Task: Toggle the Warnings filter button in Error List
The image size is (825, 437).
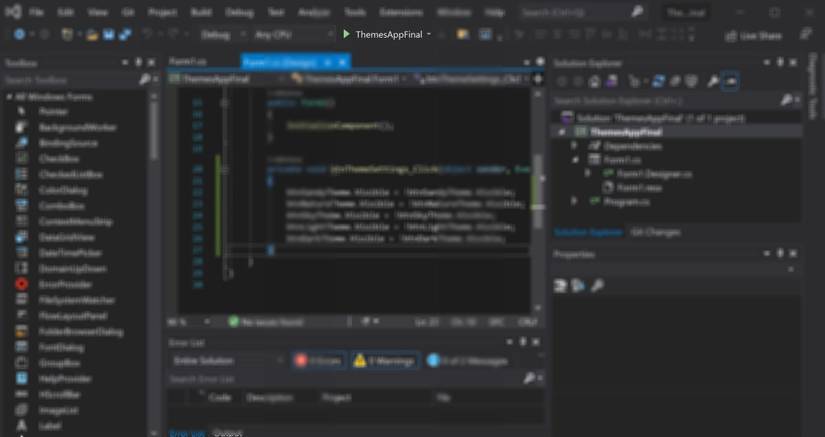Action: pos(385,361)
